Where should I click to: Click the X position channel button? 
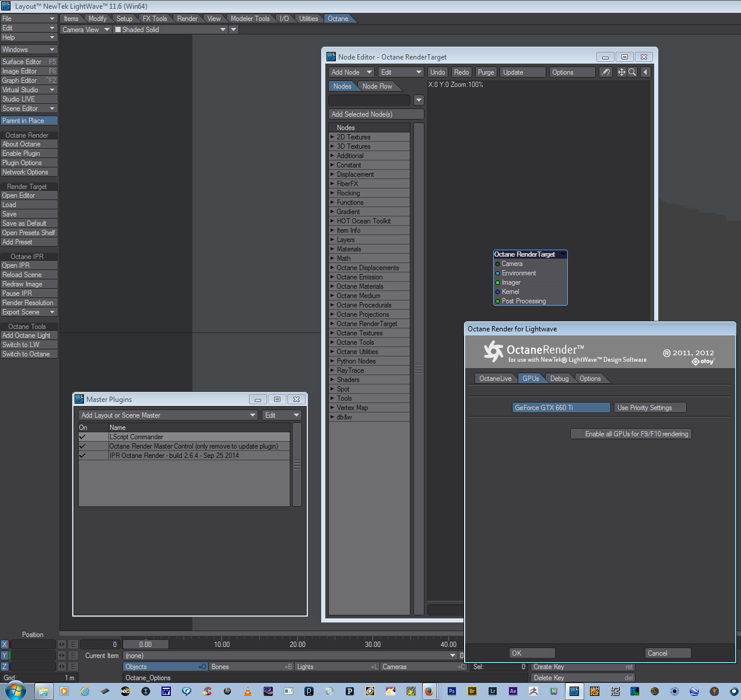(5, 645)
